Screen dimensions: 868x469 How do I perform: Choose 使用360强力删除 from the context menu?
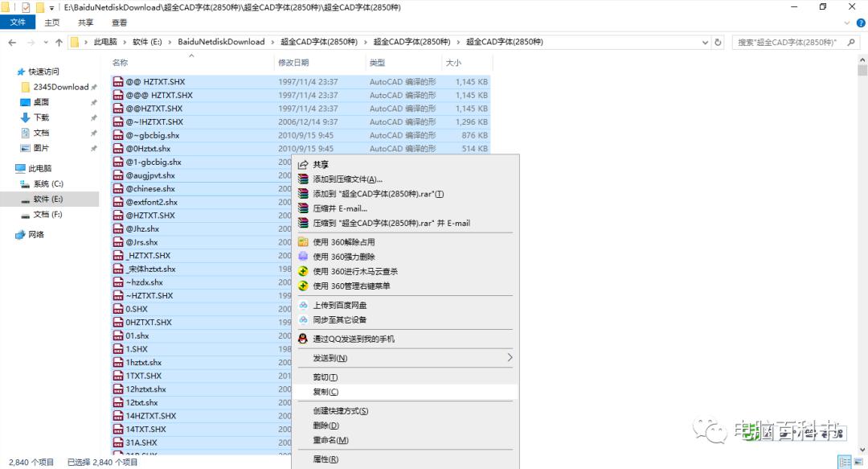point(354,256)
